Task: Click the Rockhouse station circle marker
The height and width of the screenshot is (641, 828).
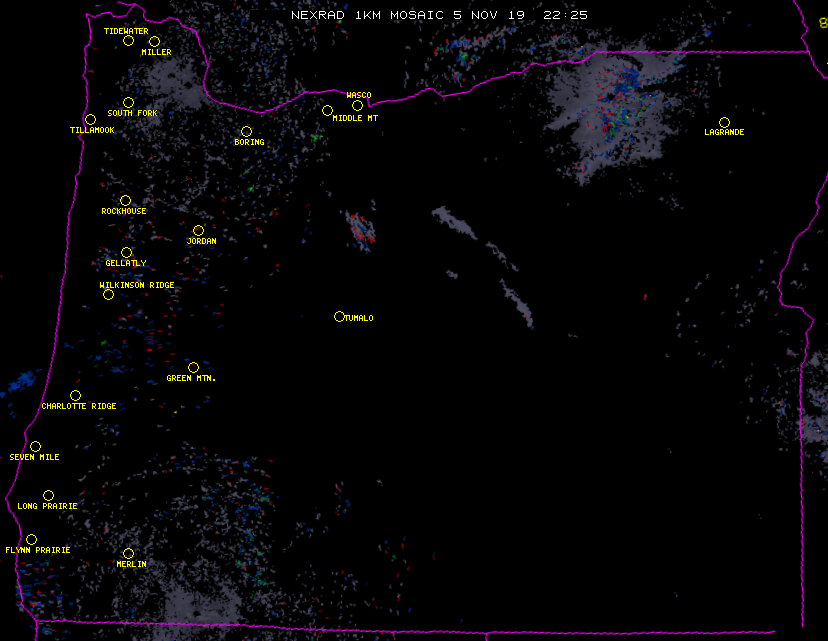Action: [125, 201]
